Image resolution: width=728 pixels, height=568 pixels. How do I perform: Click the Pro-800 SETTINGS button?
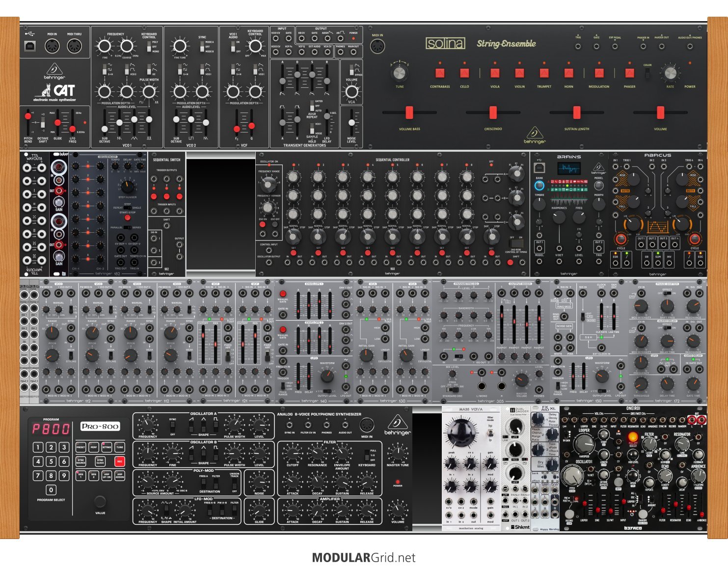[107, 447]
